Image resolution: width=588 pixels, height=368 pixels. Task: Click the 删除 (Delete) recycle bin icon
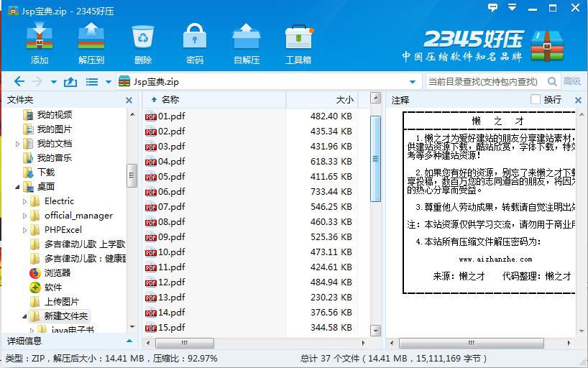143,37
